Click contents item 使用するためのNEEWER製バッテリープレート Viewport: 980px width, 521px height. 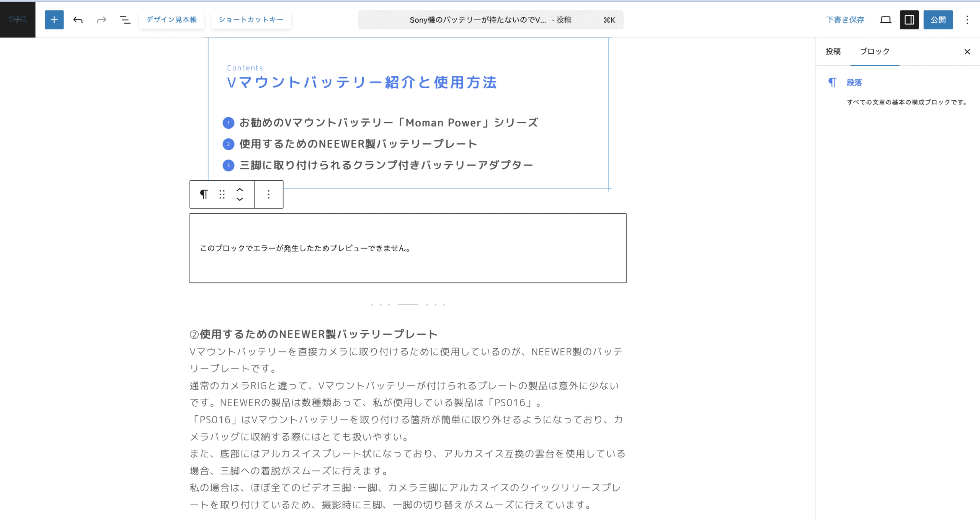click(x=358, y=144)
